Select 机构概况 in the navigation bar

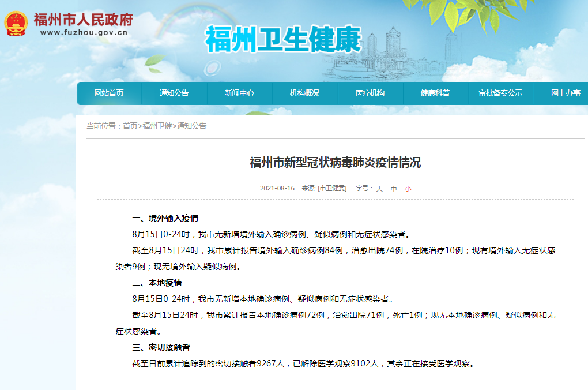(304, 93)
